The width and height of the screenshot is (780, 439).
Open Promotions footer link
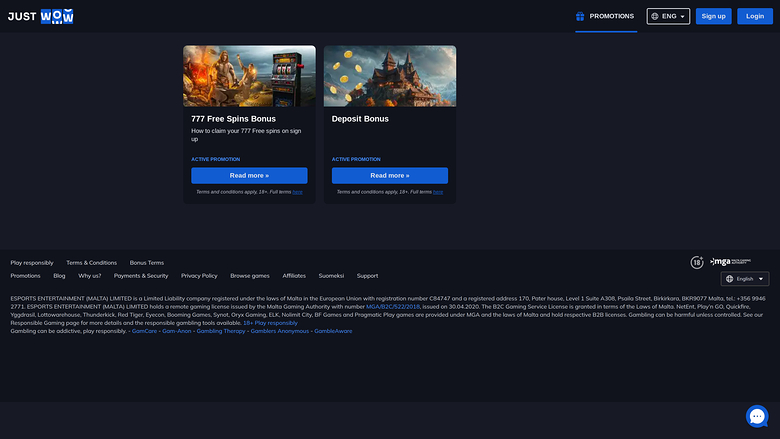pyautogui.click(x=25, y=275)
